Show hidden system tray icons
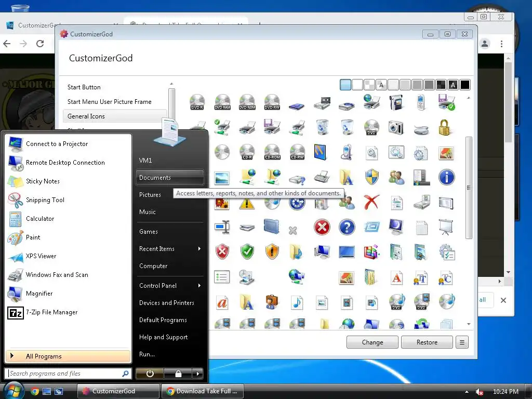The height and width of the screenshot is (399, 532). pyautogui.click(x=467, y=392)
